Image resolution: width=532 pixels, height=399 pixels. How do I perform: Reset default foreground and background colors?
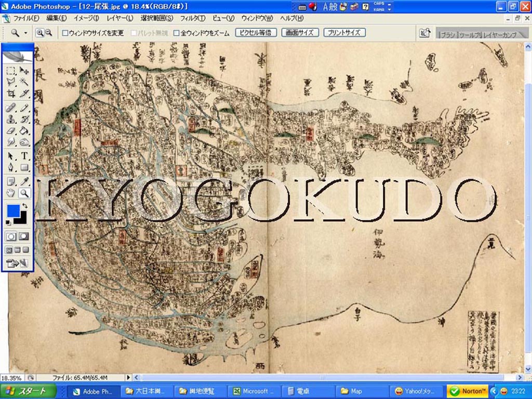tap(8, 223)
